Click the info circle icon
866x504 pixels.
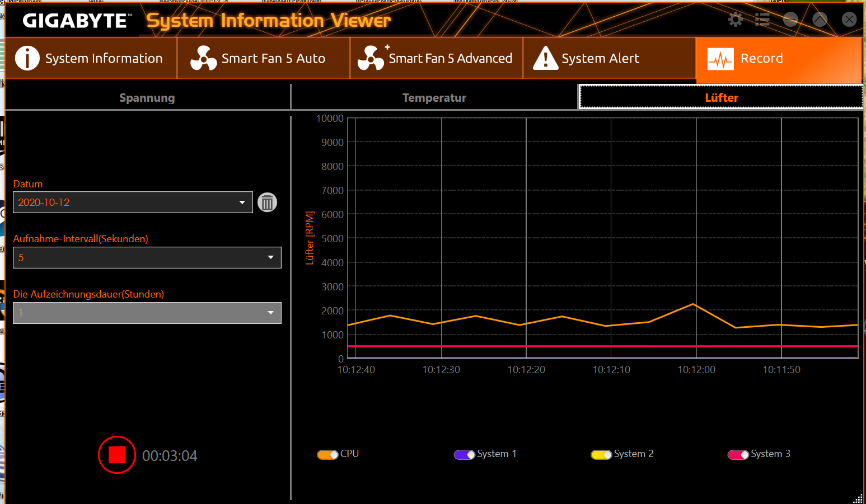coord(27,58)
